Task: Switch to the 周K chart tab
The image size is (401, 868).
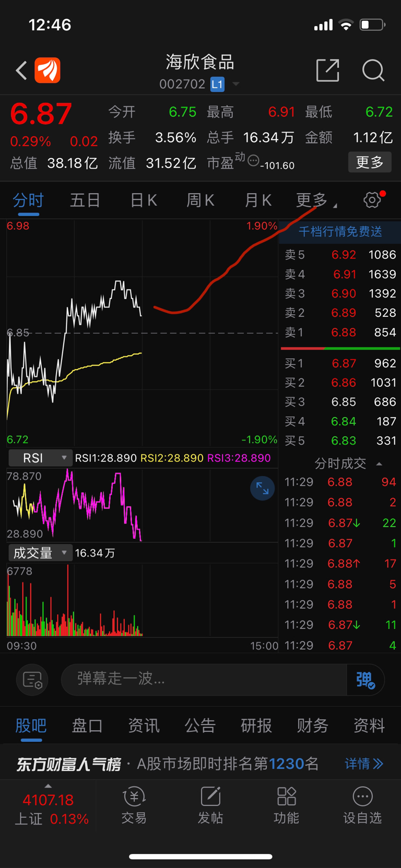Action: (200, 200)
